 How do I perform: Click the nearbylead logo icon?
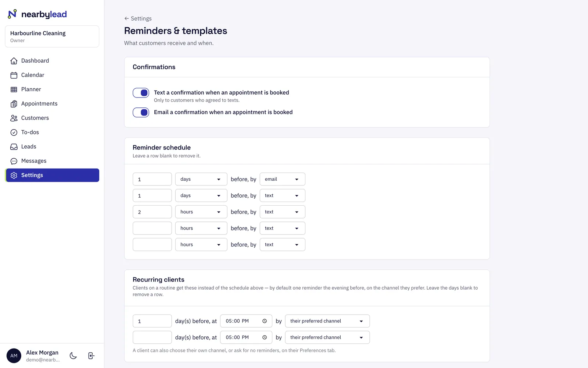[12, 14]
